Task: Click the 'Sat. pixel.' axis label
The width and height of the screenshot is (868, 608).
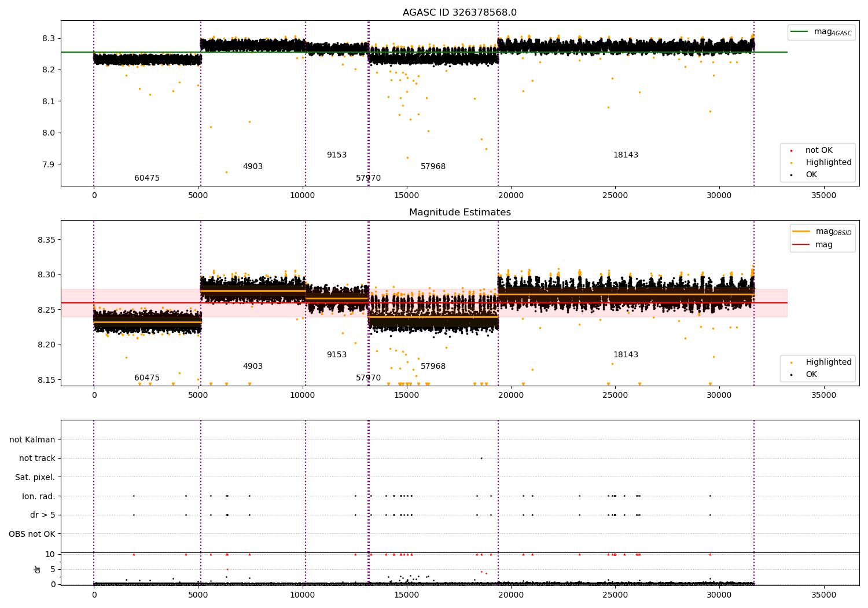Action: 35,478
